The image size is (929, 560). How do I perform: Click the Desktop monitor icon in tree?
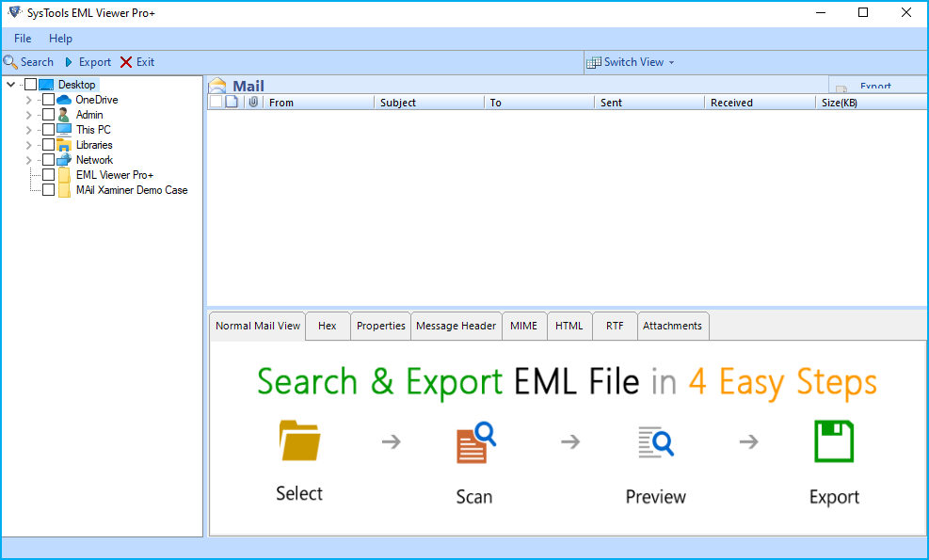(47, 85)
